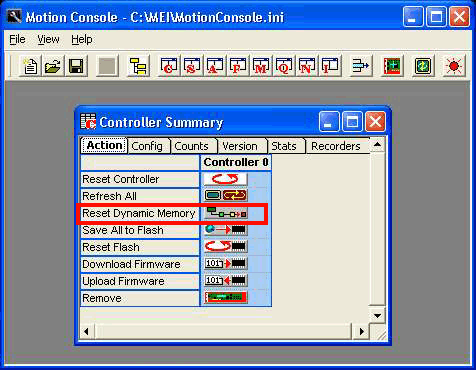Open the Motor Summary toolbar icon (M)

tap(260, 66)
